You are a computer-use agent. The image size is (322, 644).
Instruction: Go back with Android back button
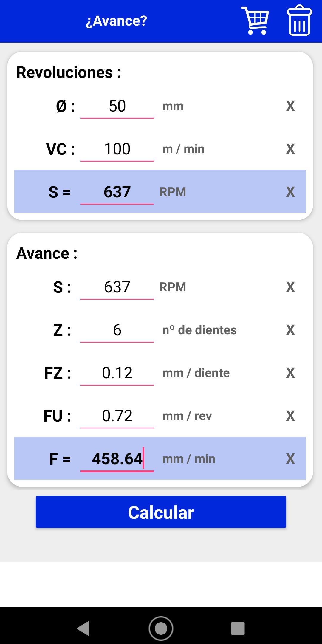(84, 628)
